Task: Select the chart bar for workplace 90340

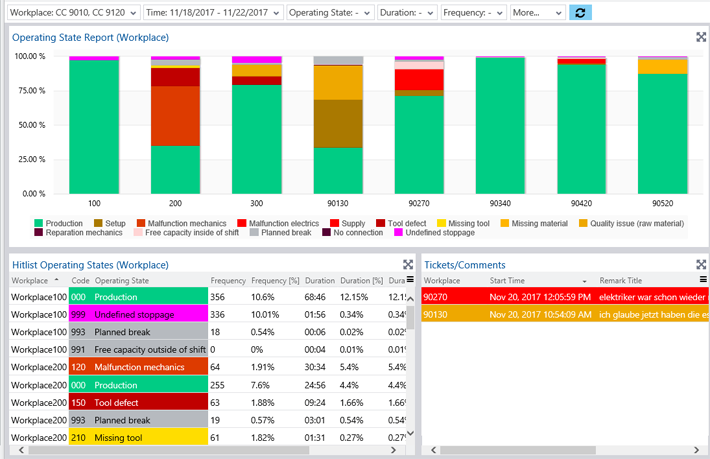Action: (500, 126)
